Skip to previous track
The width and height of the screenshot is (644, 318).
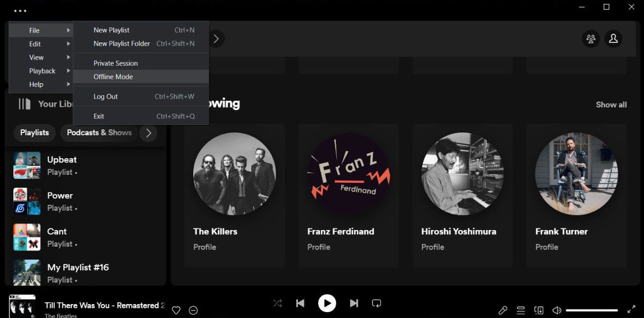(x=301, y=304)
